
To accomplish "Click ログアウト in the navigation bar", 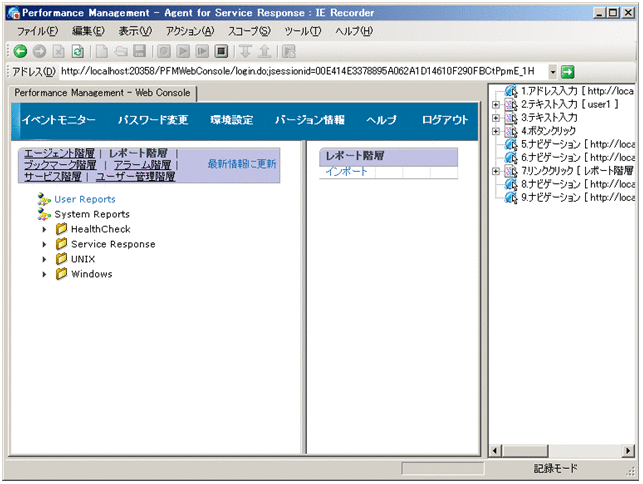I will [x=445, y=120].
